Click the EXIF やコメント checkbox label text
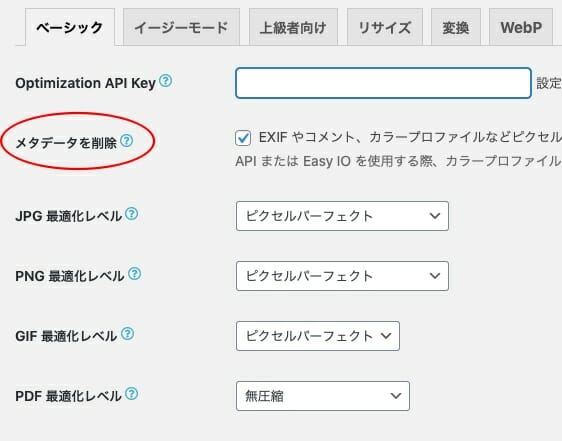 point(410,138)
